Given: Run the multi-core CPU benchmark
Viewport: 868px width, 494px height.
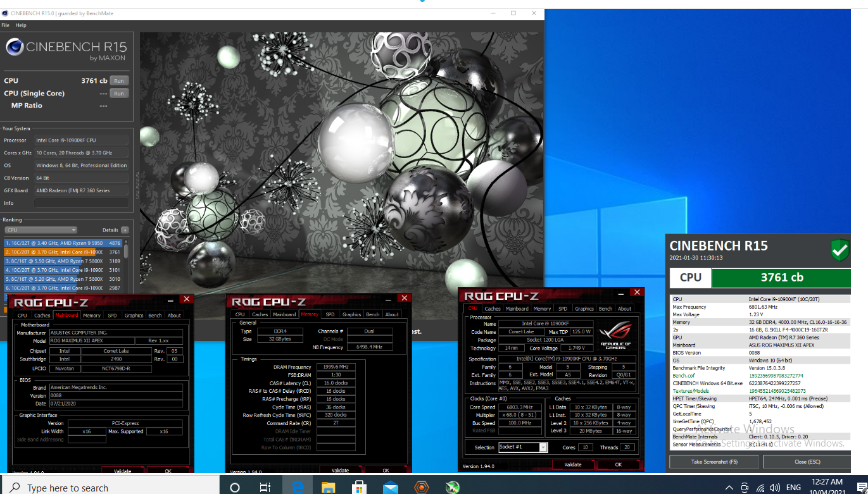Looking at the screenshot, I should click(118, 80).
